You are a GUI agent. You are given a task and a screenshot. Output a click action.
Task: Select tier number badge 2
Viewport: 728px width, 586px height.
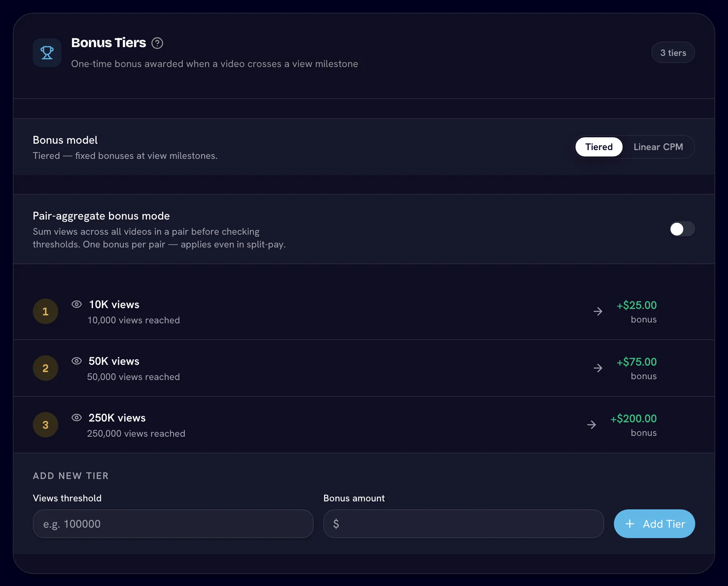(45, 368)
